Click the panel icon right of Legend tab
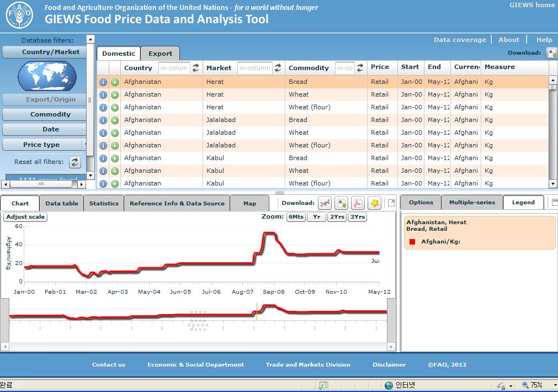Screen dimensions: 558x392 coord(555,202)
